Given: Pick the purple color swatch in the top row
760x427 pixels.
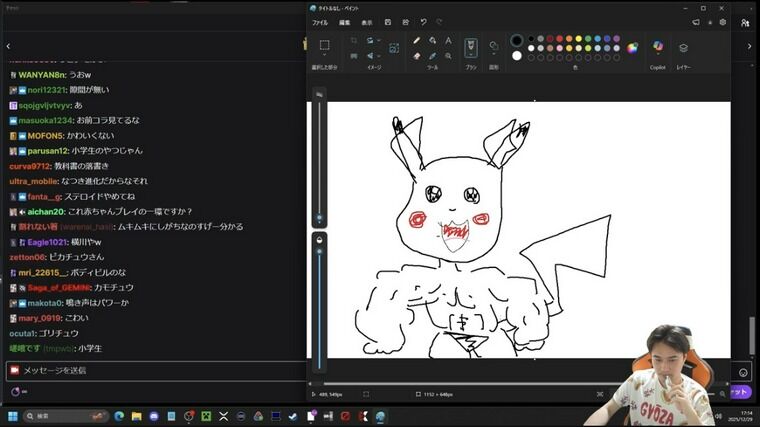Looking at the screenshot, I should [x=617, y=39].
